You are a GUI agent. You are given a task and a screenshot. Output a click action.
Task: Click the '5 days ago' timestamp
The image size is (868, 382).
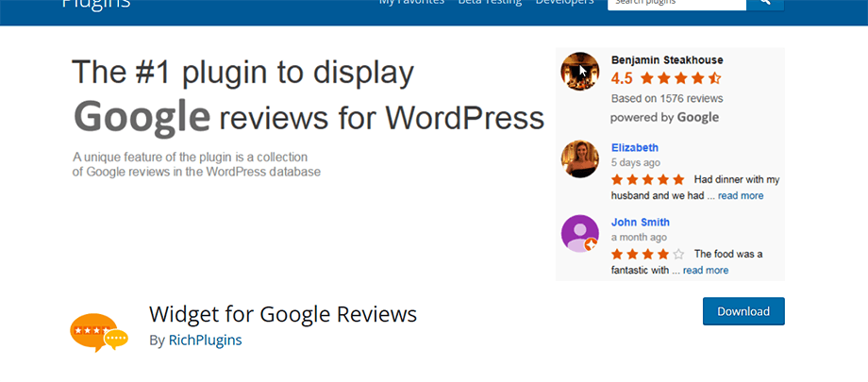636,163
